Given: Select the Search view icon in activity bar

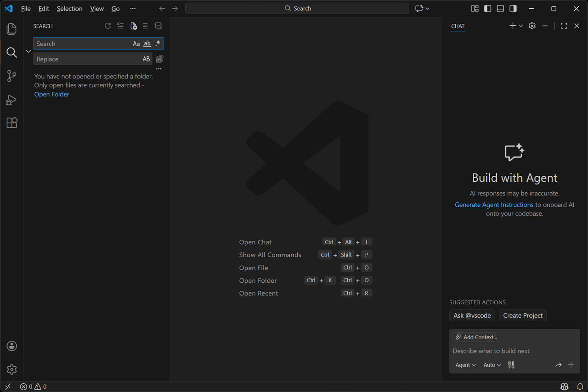Looking at the screenshot, I should pos(11,52).
